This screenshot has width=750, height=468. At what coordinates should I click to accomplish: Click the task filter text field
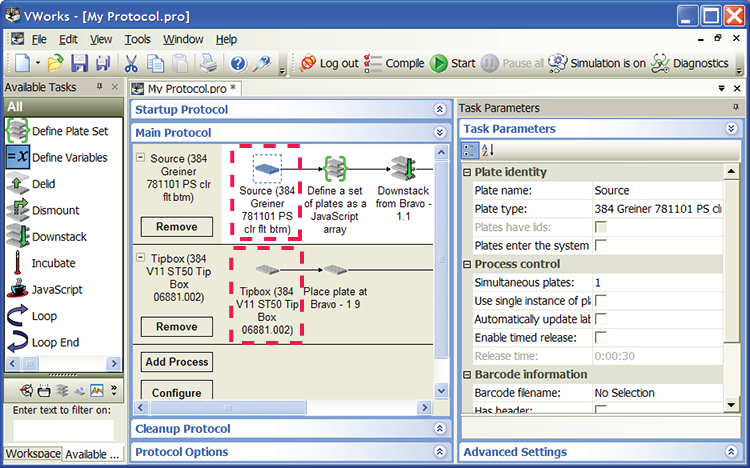point(63,429)
